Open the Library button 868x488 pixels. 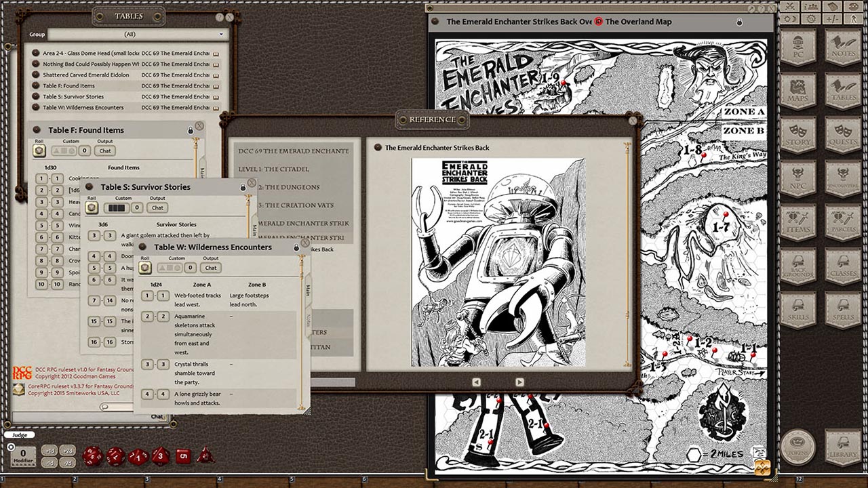842,447
